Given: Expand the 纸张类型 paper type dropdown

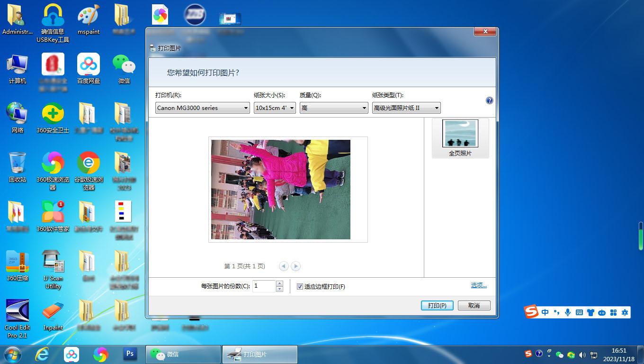Looking at the screenshot, I should click(406, 108).
